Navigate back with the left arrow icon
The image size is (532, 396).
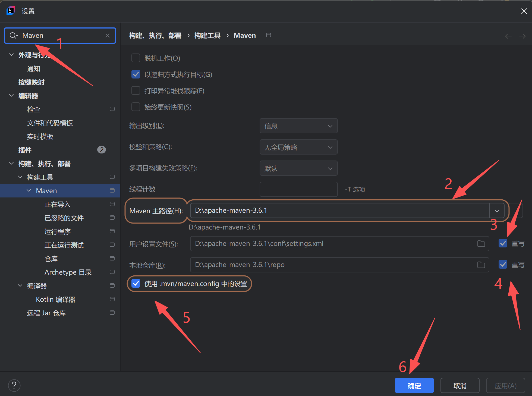tap(508, 36)
